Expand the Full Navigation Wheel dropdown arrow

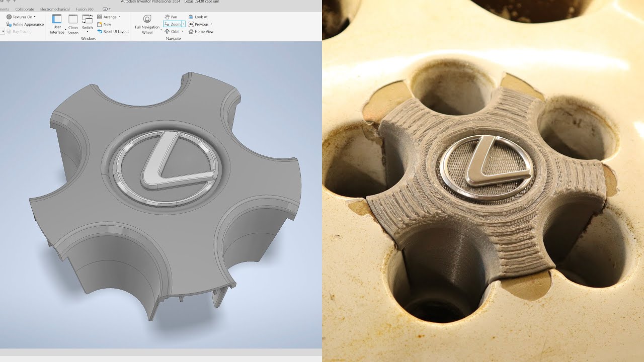[162, 30]
